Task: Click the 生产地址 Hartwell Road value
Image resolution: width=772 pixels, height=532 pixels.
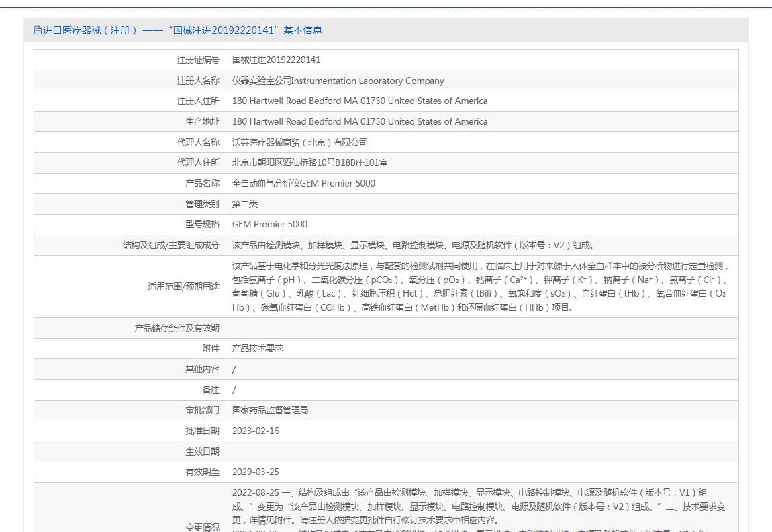Action: (x=360, y=121)
